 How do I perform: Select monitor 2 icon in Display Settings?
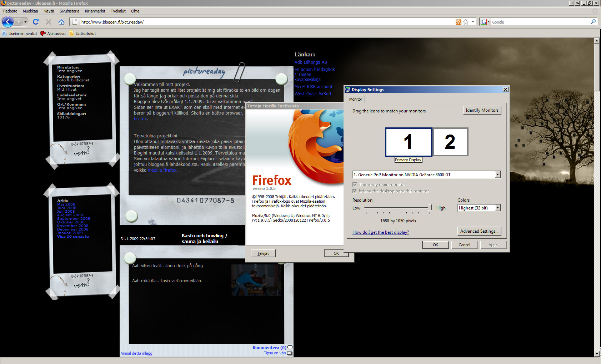coord(450,142)
